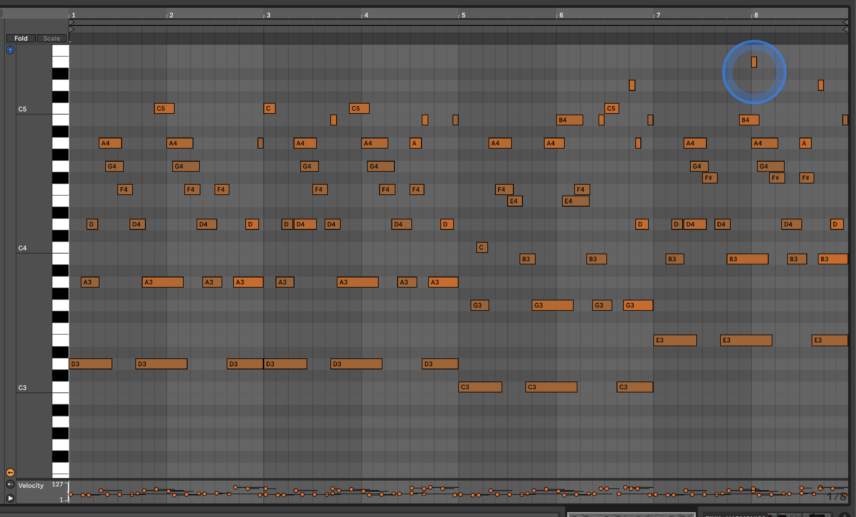
Task: Select the F# note in bar 7
Action: (x=710, y=177)
